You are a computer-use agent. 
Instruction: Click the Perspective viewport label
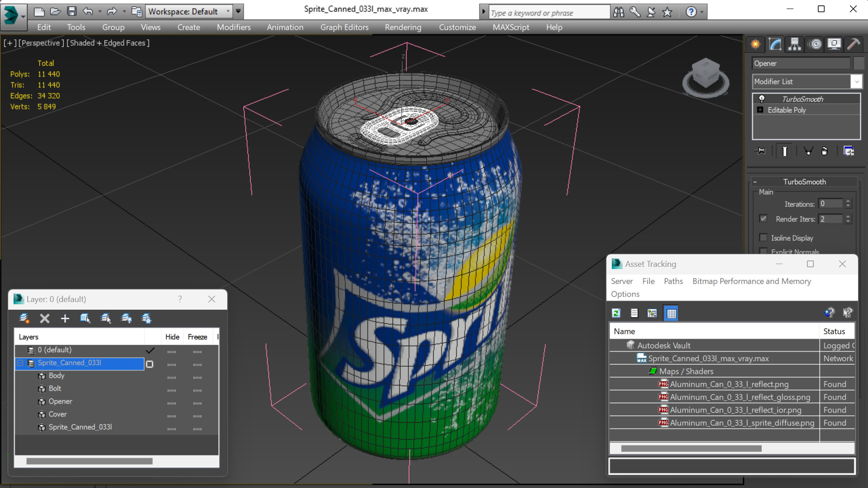(x=40, y=43)
